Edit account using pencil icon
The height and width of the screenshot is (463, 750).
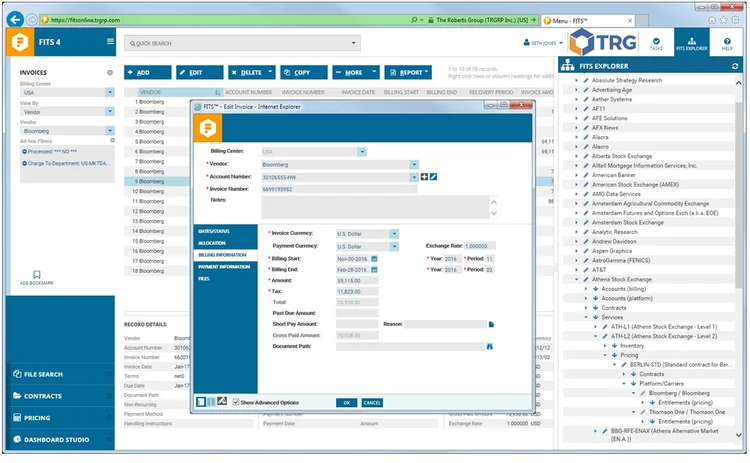coord(433,177)
